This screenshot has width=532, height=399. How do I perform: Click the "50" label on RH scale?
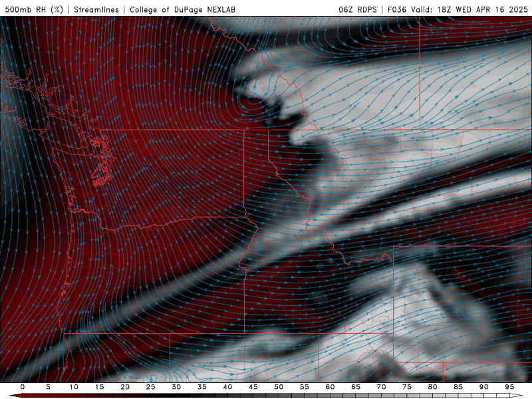(279, 387)
